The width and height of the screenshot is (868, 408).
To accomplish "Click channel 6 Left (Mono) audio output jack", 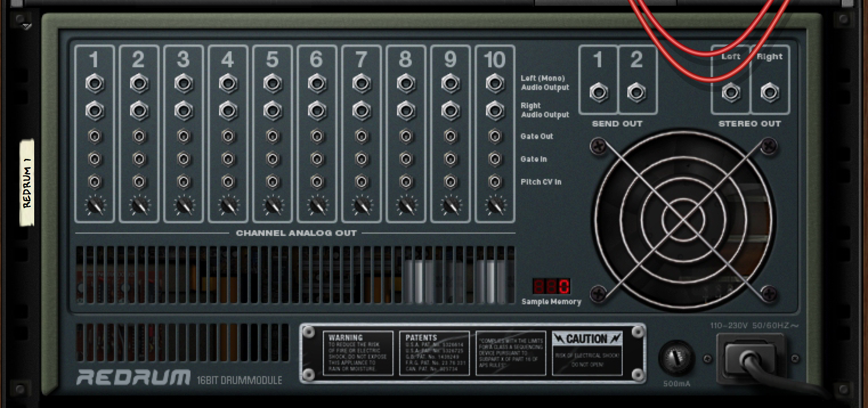I will (x=317, y=84).
